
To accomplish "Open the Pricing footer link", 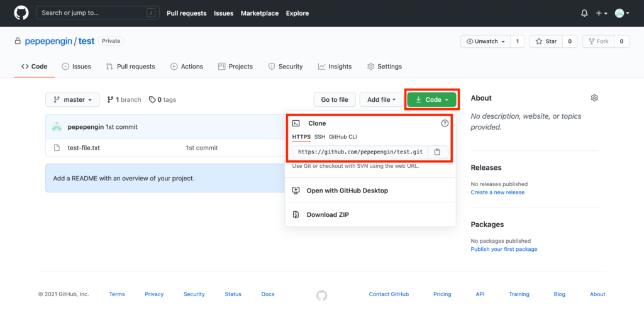I will [442, 294].
